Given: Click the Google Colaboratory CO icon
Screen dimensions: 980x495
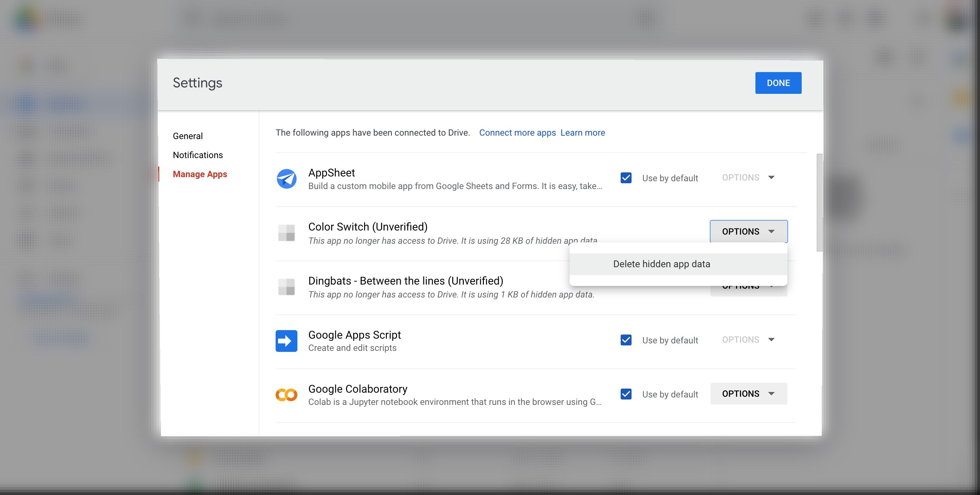Looking at the screenshot, I should [286, 395].
